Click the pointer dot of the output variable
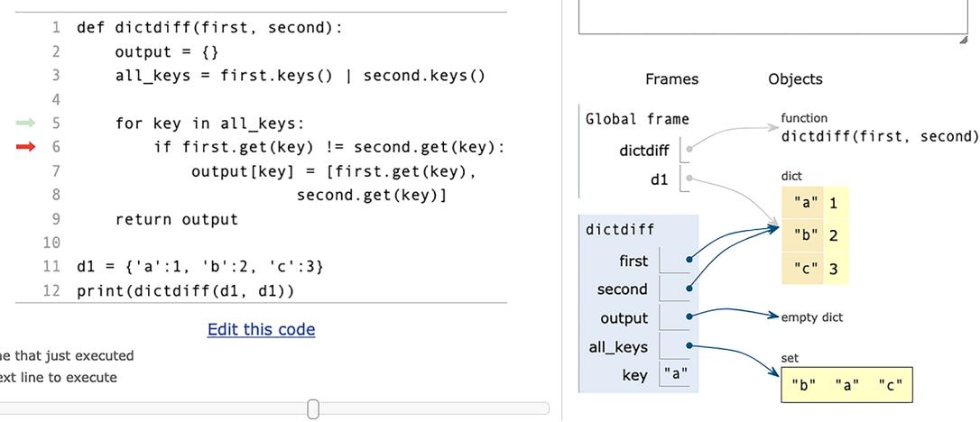 (689, 316)
